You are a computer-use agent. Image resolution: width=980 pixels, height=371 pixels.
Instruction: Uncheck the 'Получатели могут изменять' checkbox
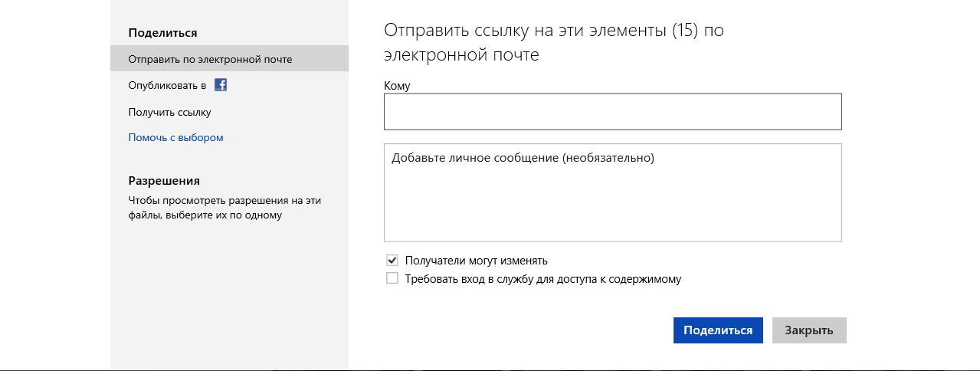(x=392, y=260)
